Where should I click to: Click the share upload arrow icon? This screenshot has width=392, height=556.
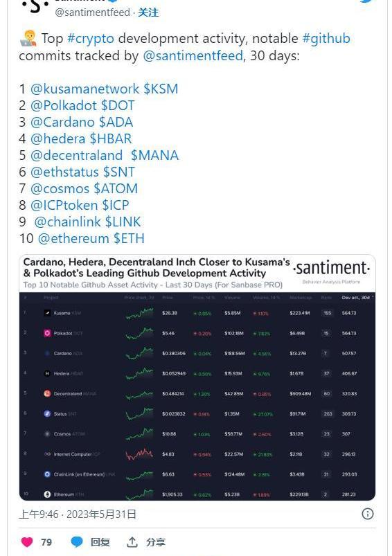coord(132,542)
